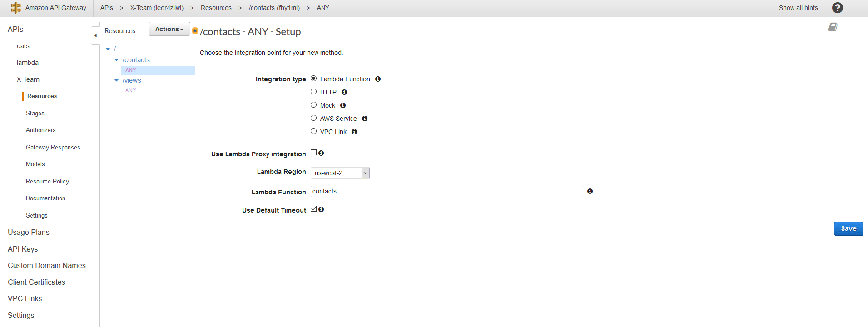Image resolution: width=868 pixels, height=327 pixels.
Task: Open Stages in the sidebar
Action: (x=35, y=114)
